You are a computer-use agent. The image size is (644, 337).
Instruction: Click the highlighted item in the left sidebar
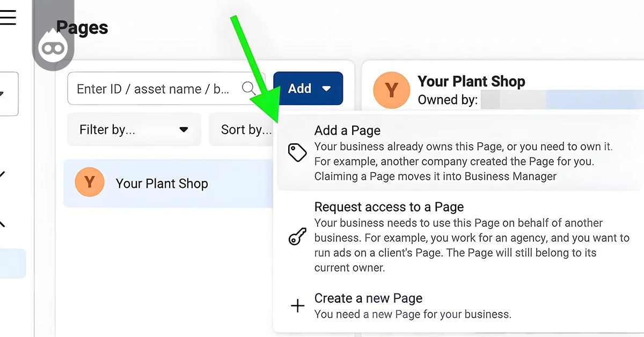click(x=12, y=263)
